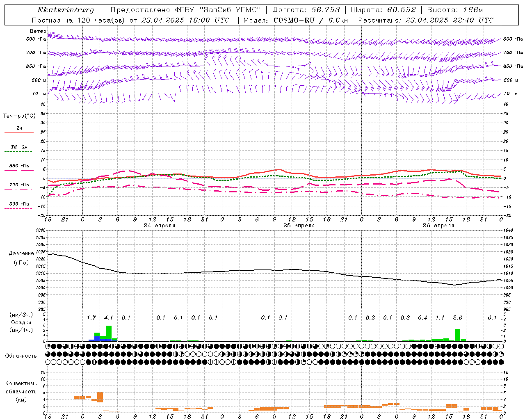Click the blue precipitation bar under 1.7
Viewport: 525px width, 420px height.
(x=97, y=339)
